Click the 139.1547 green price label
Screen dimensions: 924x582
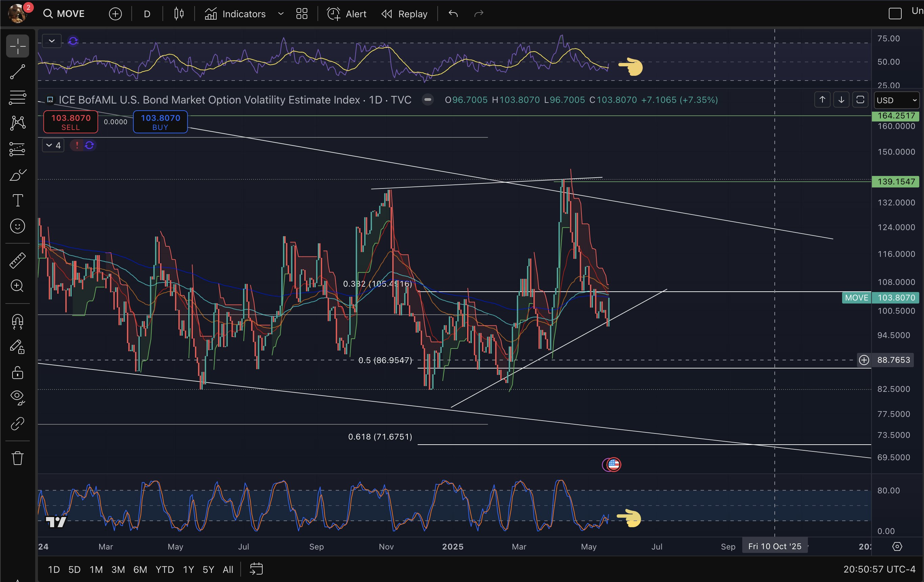[896, 181]
